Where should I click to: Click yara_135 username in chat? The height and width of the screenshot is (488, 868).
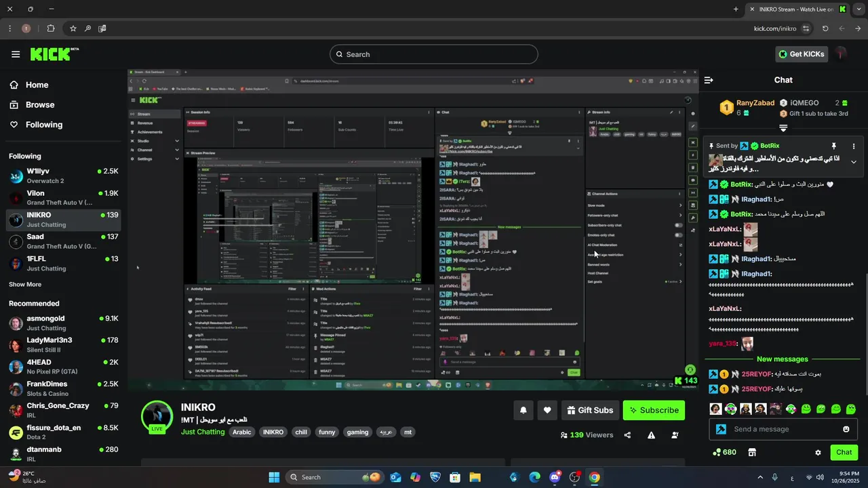point(723,344)
